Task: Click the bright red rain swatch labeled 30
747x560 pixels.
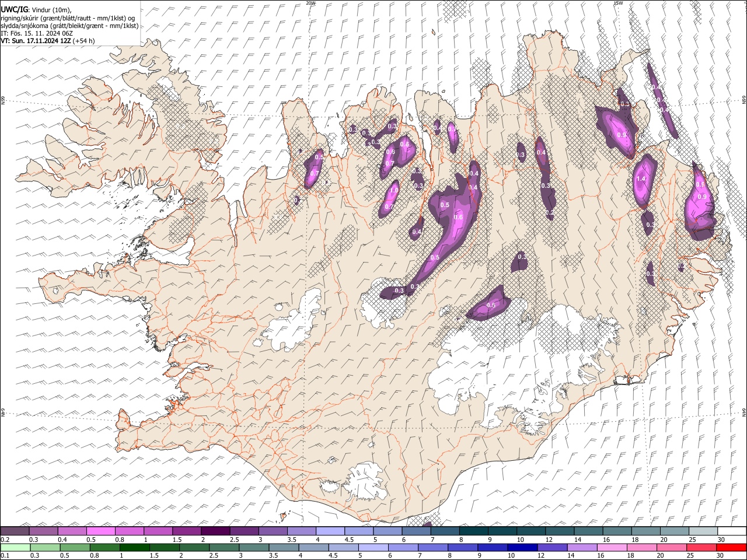Action: [x=731, y=548]
